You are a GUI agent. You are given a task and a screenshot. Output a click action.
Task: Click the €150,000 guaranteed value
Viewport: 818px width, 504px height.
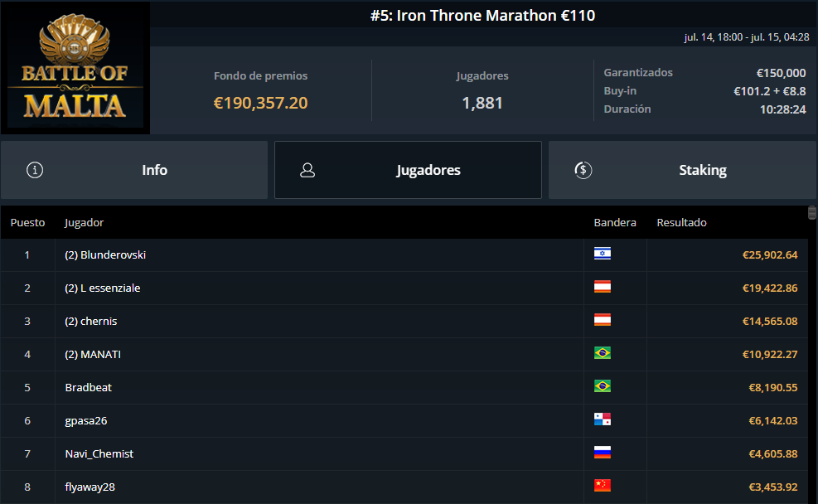[781, 73]
